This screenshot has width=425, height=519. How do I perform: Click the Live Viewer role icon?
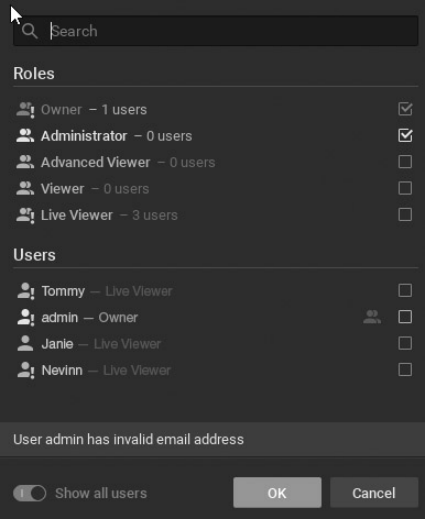(x=25, y=215)
